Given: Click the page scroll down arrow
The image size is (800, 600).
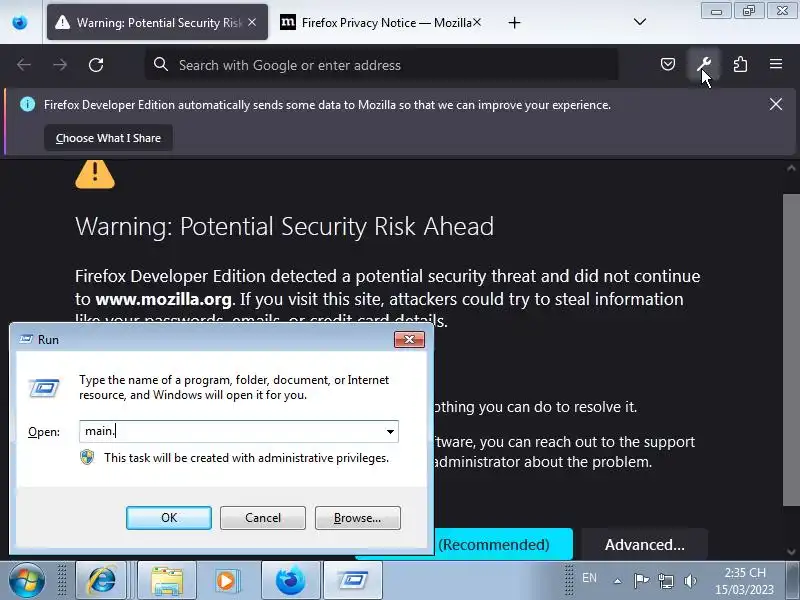Looking at the screenshot, I should [791, 552].
